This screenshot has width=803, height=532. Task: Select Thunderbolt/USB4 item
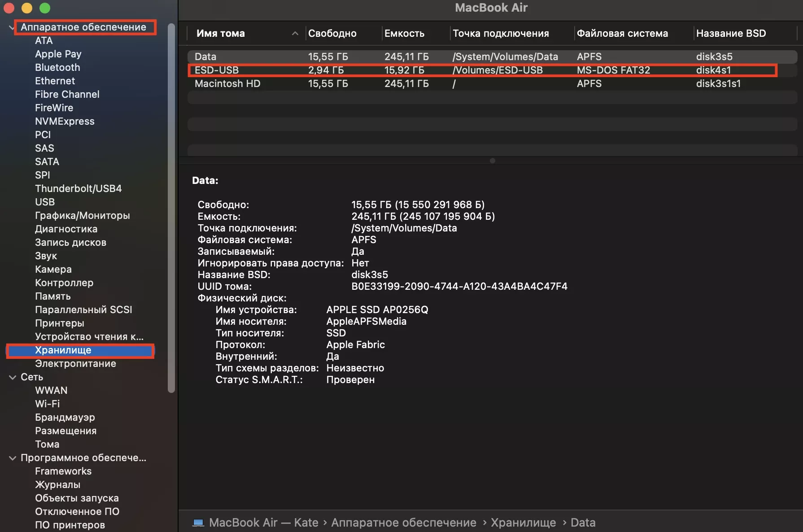pyautogui.click(x=79, y=188)
